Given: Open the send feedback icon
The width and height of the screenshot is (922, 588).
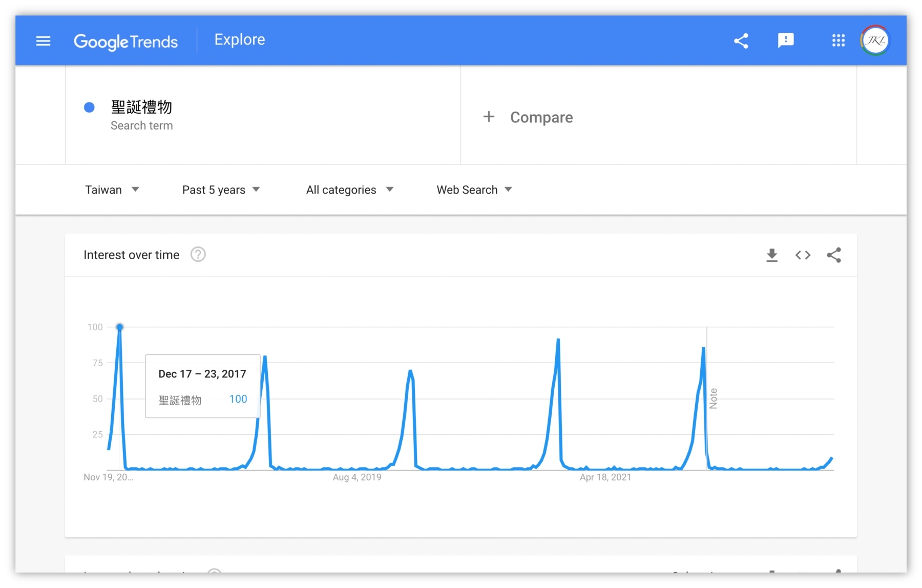Looking at the screenshot, I should pyautogui.click(x=785, y=40).
